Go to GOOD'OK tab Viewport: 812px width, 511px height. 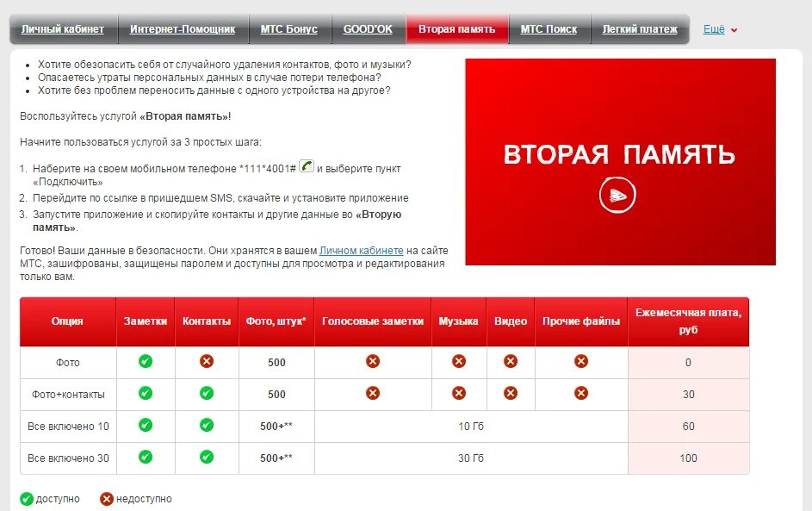[368, 29]
